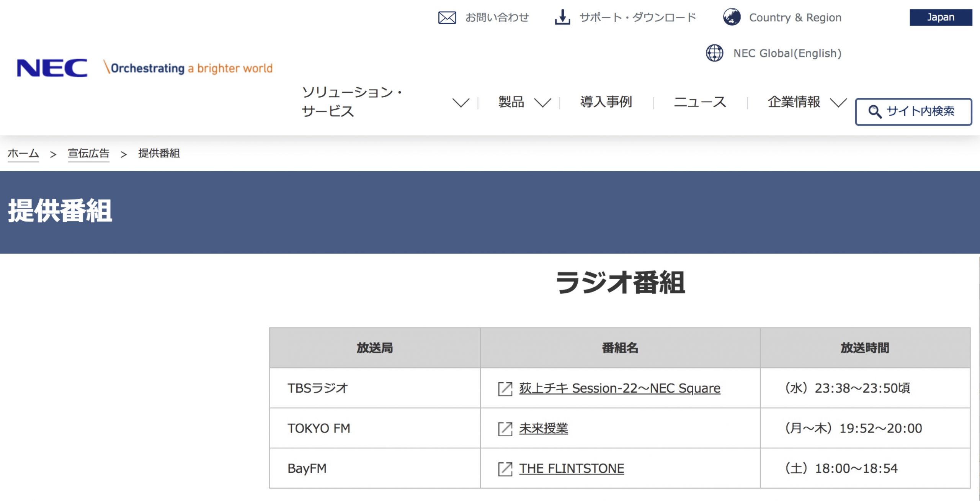
Task: Click the magnifying glass search icon
Action: coord(875,111)
